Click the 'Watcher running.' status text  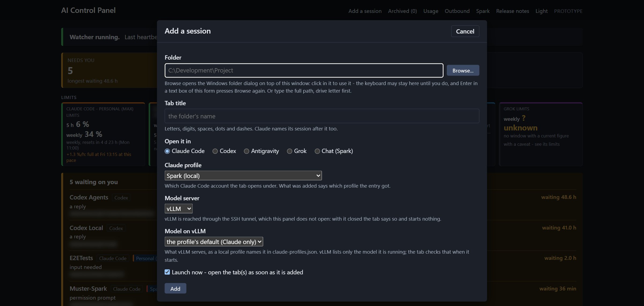coord(94,37)
